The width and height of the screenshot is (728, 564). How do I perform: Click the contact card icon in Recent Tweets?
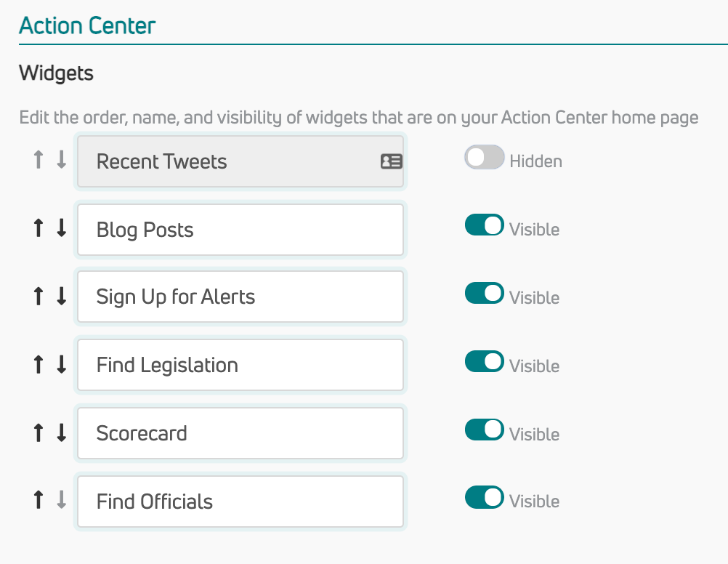(392, 161)
